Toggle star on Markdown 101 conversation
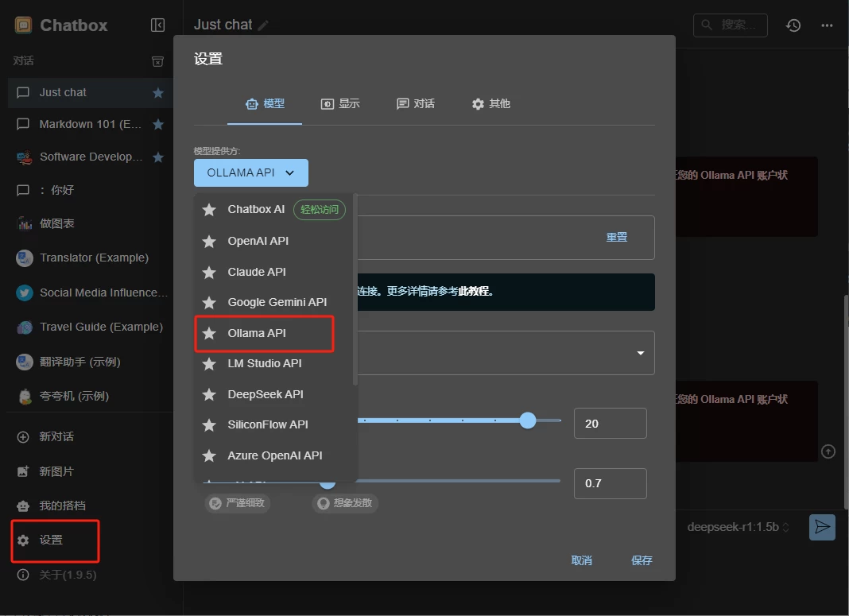849x616 pixels. pyautogui.click(x=158, y=125)
